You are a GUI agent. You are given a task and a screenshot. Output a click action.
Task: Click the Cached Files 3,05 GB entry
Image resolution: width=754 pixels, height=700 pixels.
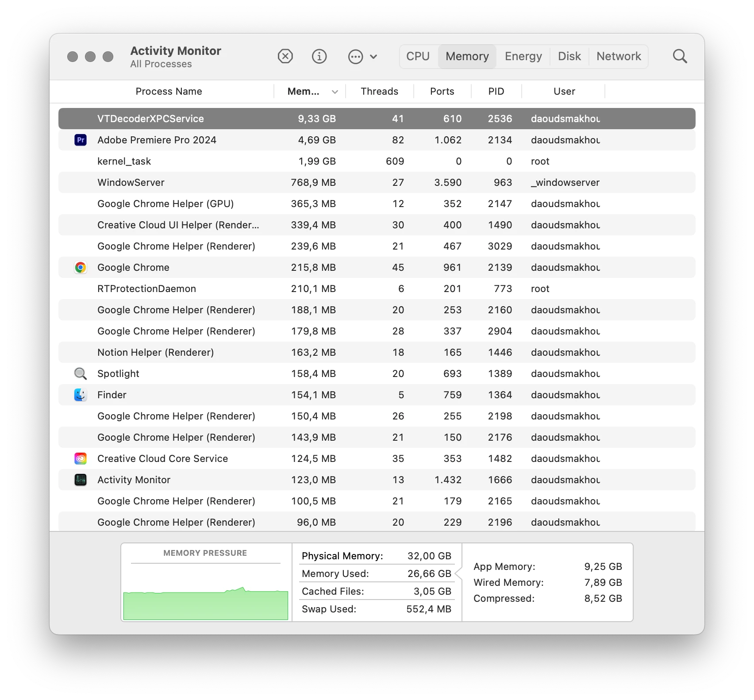tap(377, 591)
